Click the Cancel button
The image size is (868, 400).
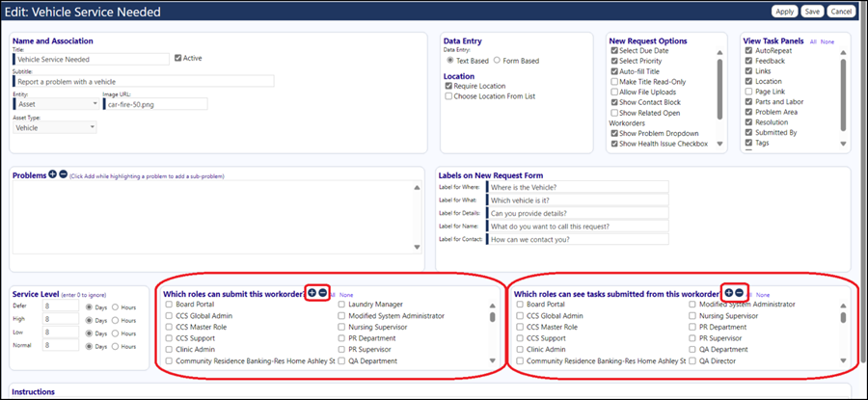coord(841,12)
